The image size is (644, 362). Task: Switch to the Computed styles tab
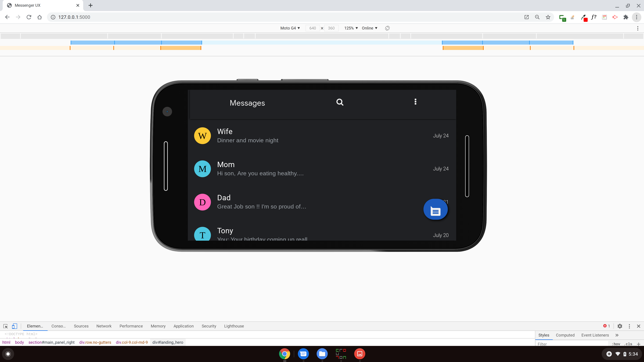565,335
